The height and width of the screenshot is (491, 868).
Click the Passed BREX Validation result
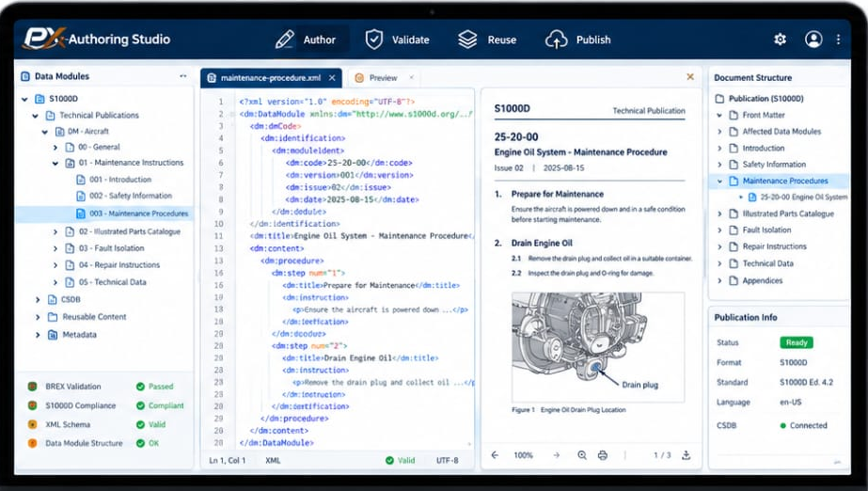tap(155, 387)
